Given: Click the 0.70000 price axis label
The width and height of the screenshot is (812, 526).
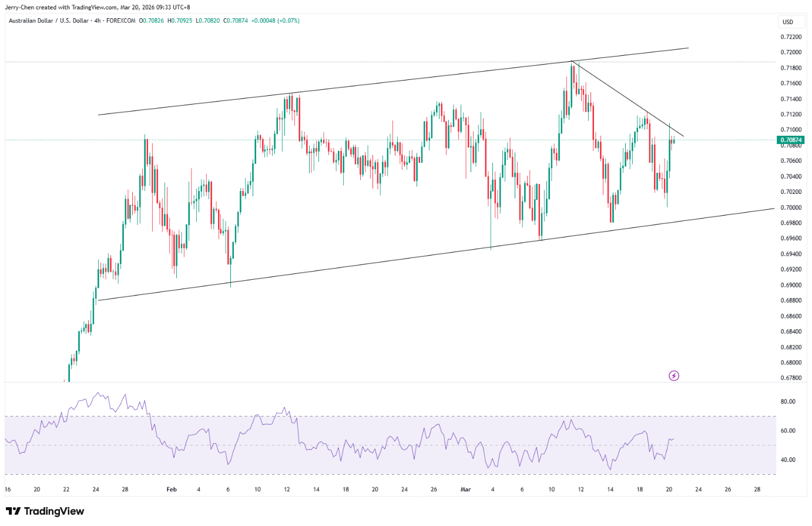Looking at the screenshot, I should [x=790, y=207].
